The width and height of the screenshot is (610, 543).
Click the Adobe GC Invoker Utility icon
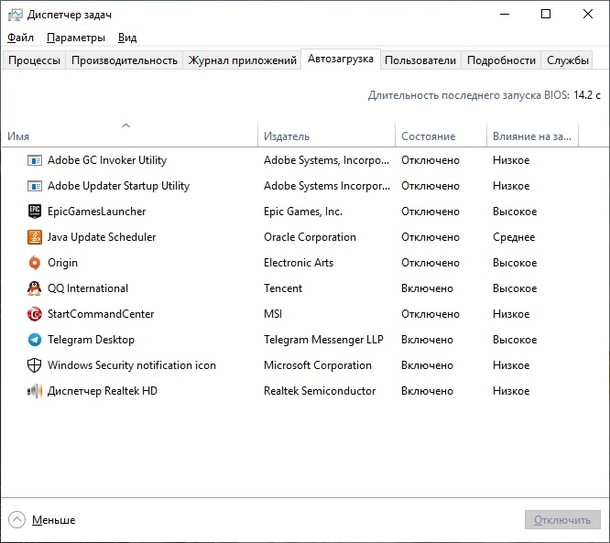click(x=35, y=160)
